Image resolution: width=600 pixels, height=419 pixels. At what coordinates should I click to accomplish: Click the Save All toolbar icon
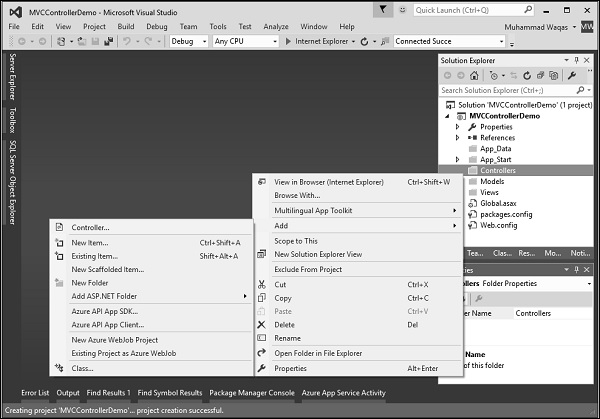click(x=109, y=41)
